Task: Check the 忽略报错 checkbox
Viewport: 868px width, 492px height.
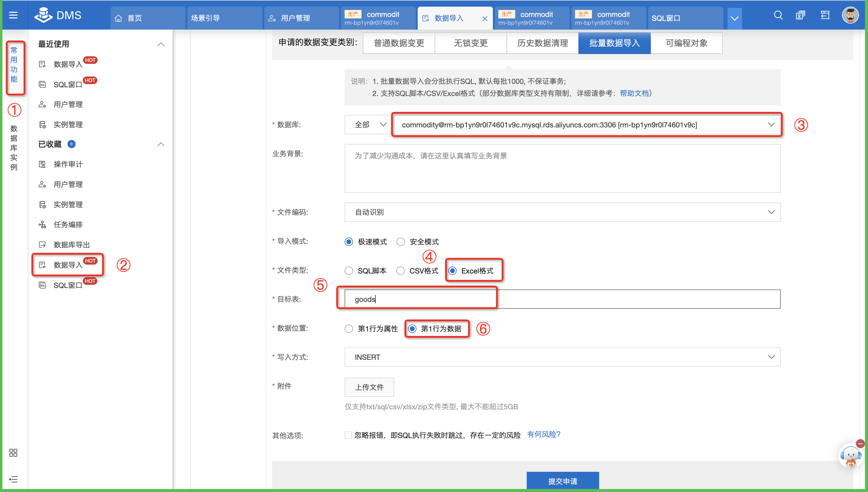Action: tap(348, 435)
